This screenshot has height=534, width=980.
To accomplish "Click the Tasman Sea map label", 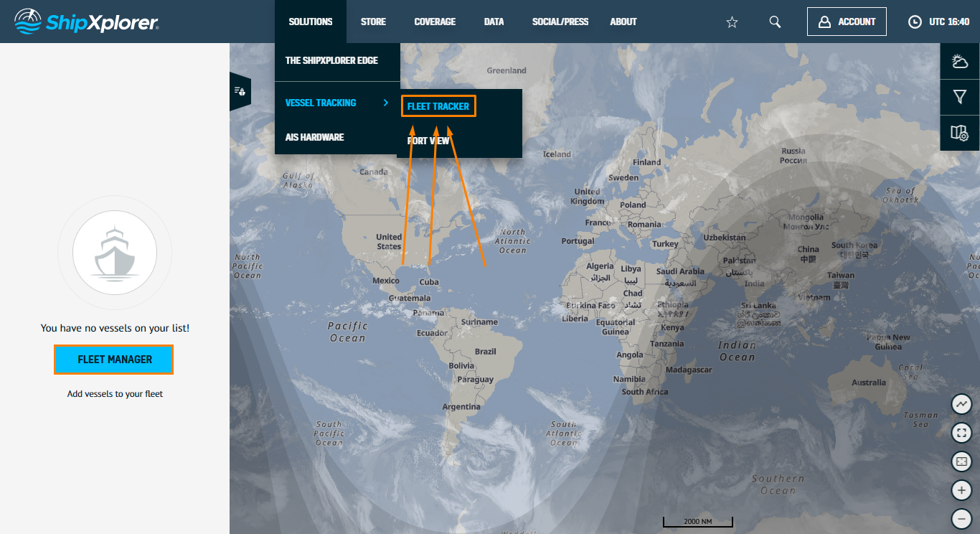I will tap(921, 419).
